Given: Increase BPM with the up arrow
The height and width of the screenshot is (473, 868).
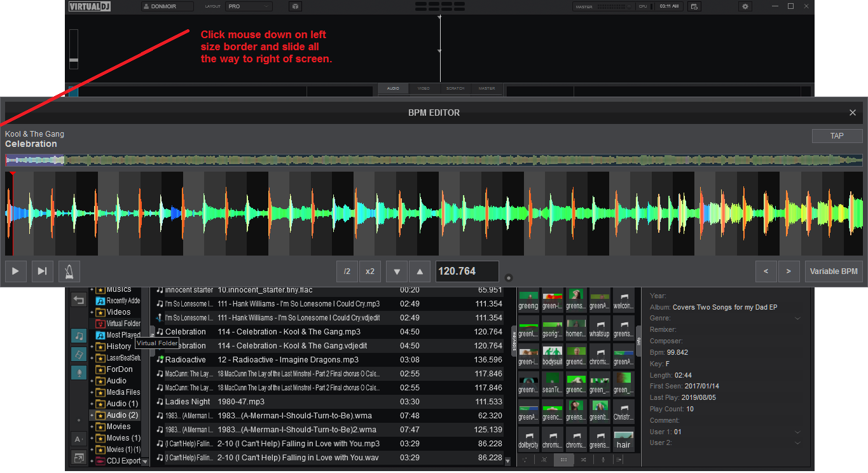Looking at the screenshot, I should (420, 271).
